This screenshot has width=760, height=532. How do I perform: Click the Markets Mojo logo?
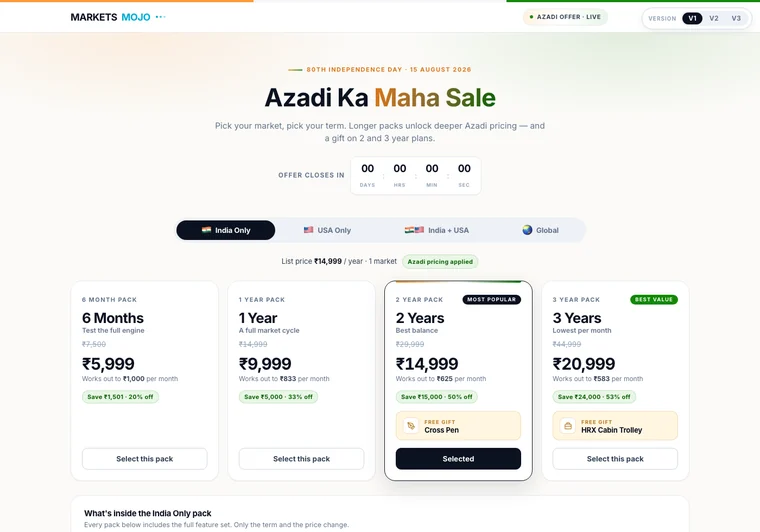[x=111, y=17]
